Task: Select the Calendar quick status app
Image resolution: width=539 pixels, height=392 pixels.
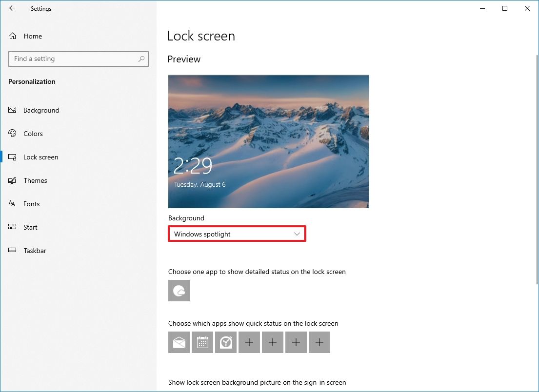Action: tap(202, 342)
